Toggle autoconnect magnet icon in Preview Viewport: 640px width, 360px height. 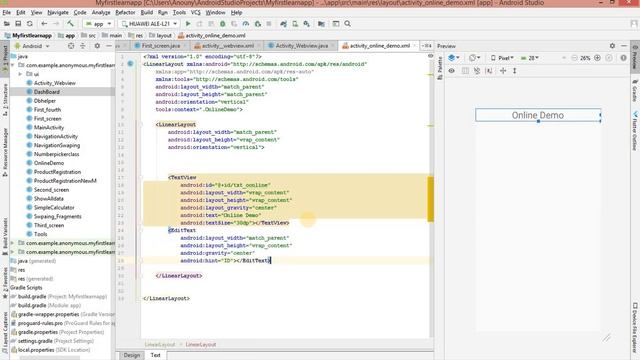coord(477,71)
